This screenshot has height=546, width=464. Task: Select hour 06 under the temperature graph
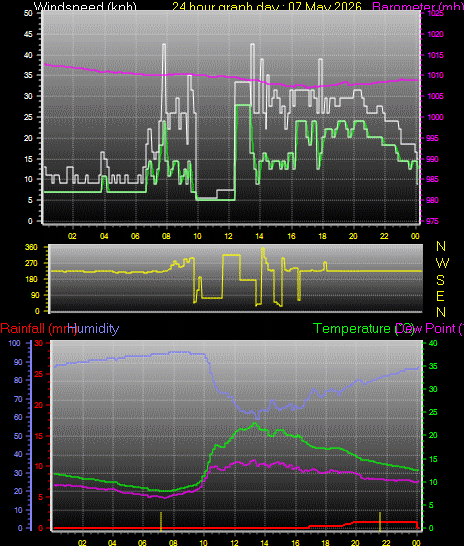142,543
